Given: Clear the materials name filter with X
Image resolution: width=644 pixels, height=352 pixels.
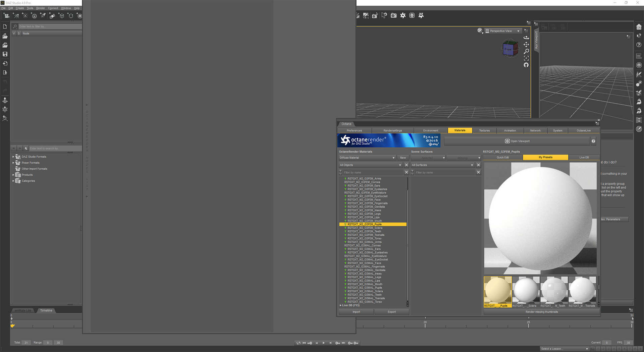Looking at the screenshot, I should click(406, 172).
